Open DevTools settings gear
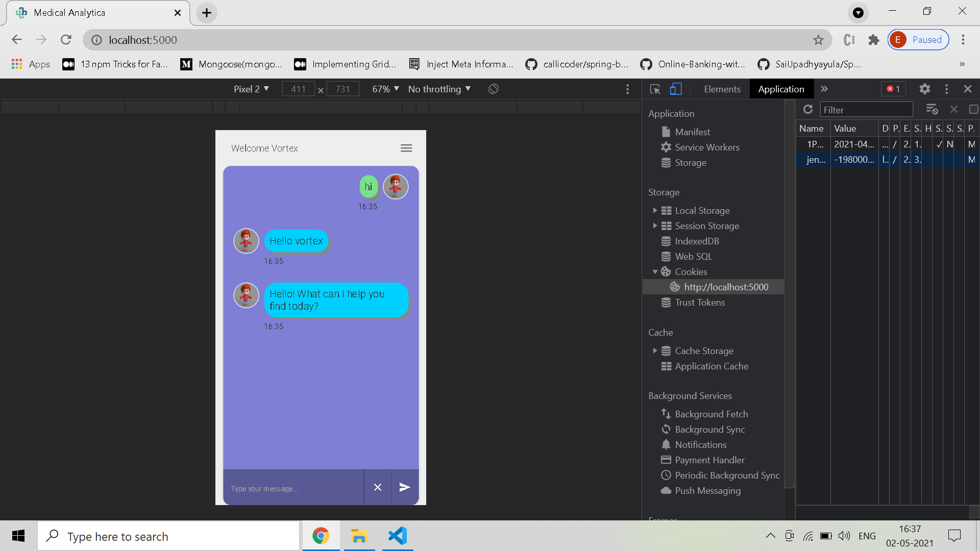This screenshot has height=551, width=980. (x=924, y=89)
